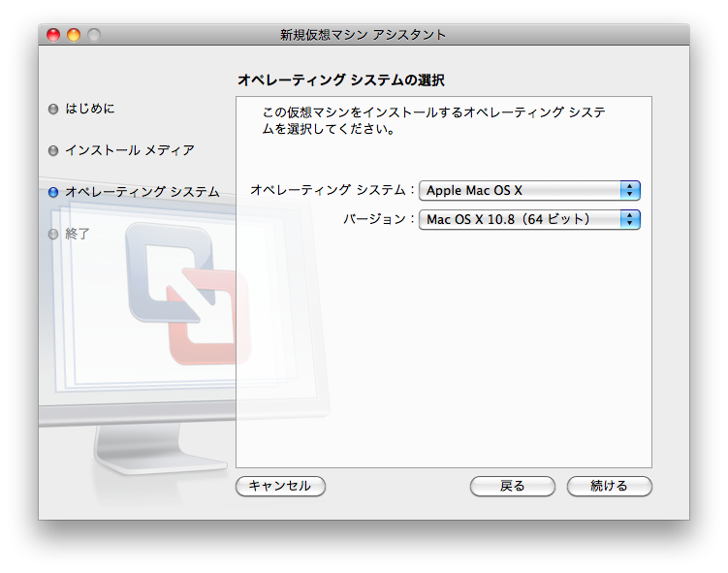
Task: Click the バージョン： label
Action: (379, 219)
